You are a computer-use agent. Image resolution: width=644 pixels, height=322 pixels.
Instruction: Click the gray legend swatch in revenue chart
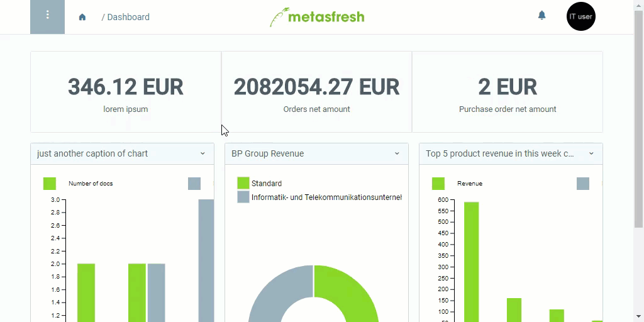pos(583,184)
